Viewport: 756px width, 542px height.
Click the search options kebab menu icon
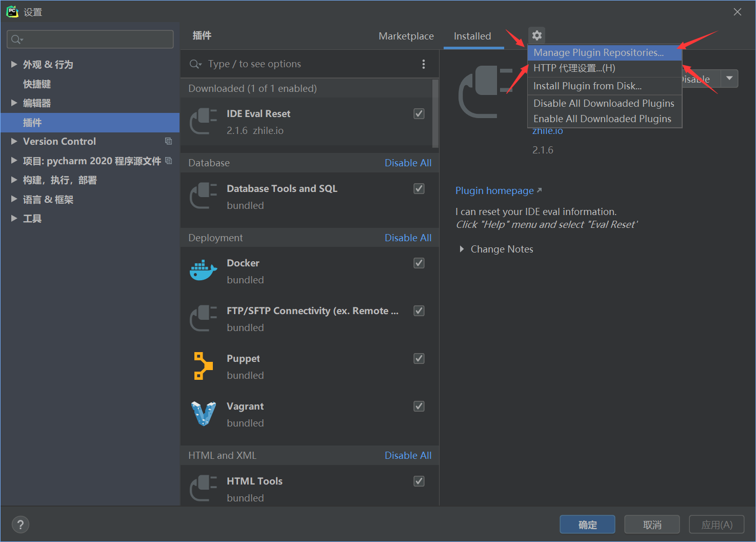click(x=424, y=64)
